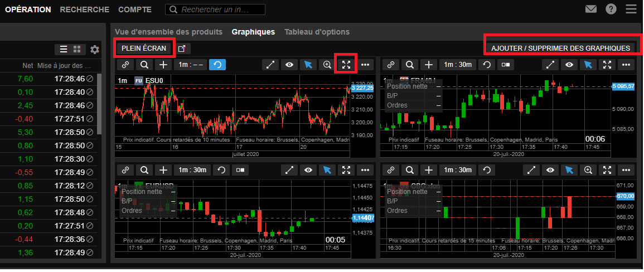Click the plus icon on the EURUSD chart

(163, 170)
